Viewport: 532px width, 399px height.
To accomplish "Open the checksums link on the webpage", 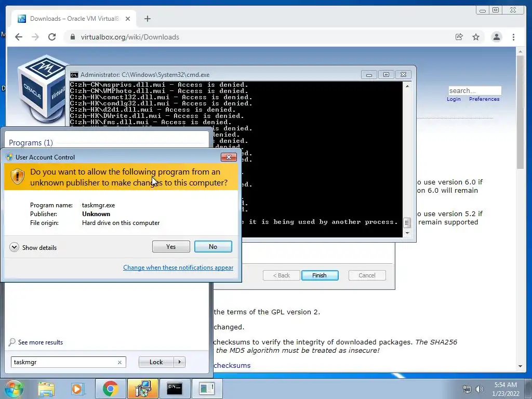I will (232, 365).
